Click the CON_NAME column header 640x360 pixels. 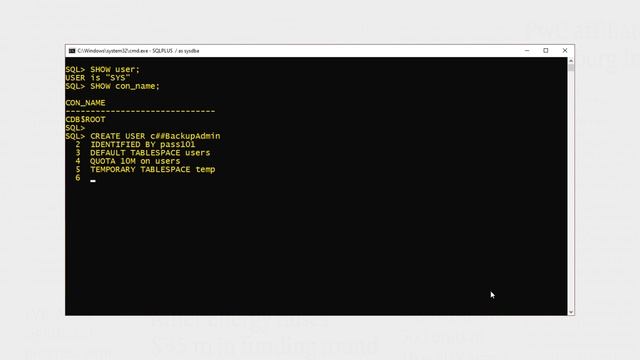(x=85, y=103)
